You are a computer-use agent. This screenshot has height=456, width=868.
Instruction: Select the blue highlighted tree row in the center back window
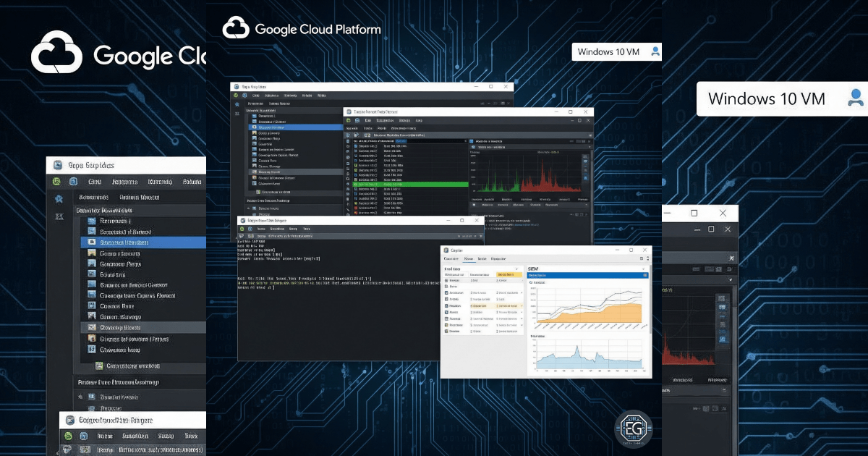tap(295, 127)
